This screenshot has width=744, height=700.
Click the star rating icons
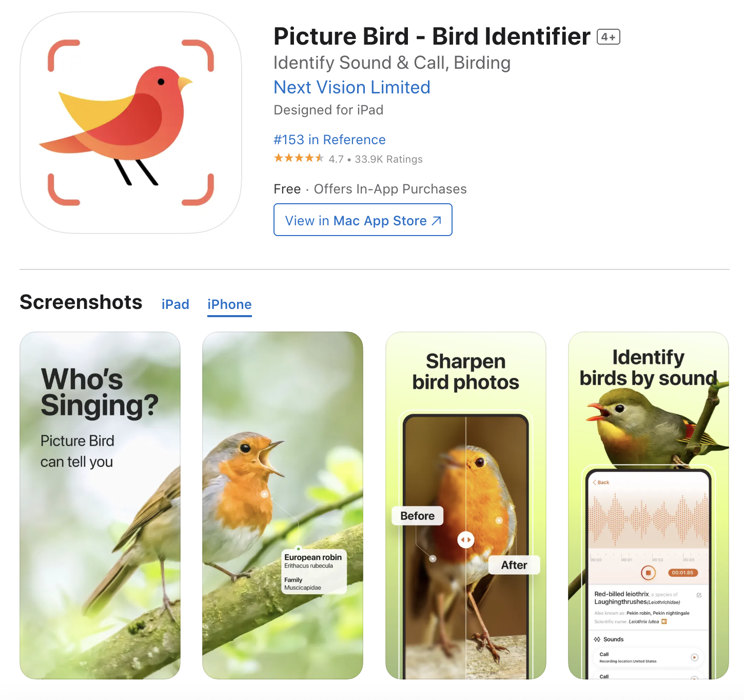299,158
